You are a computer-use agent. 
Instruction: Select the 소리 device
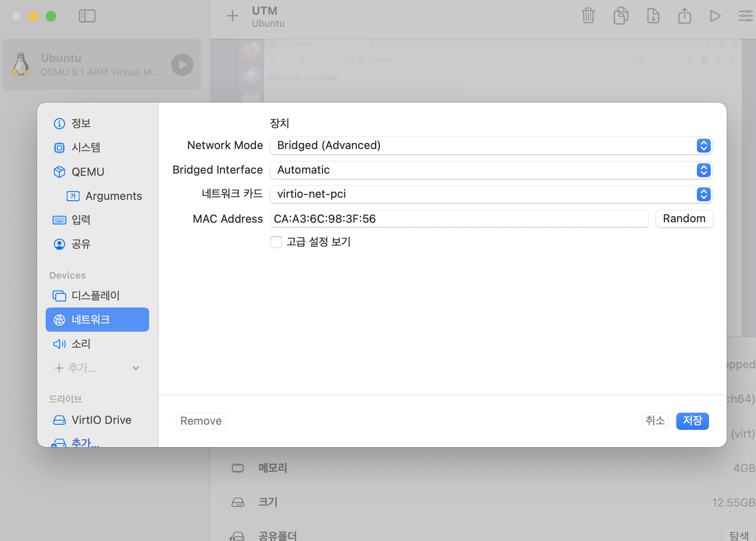(97, 344)
